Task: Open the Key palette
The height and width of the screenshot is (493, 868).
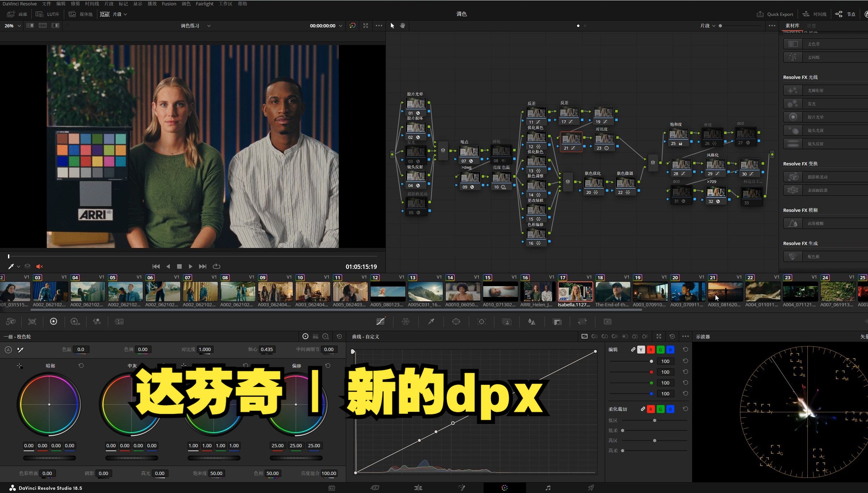Action: [x=557, y=321]
